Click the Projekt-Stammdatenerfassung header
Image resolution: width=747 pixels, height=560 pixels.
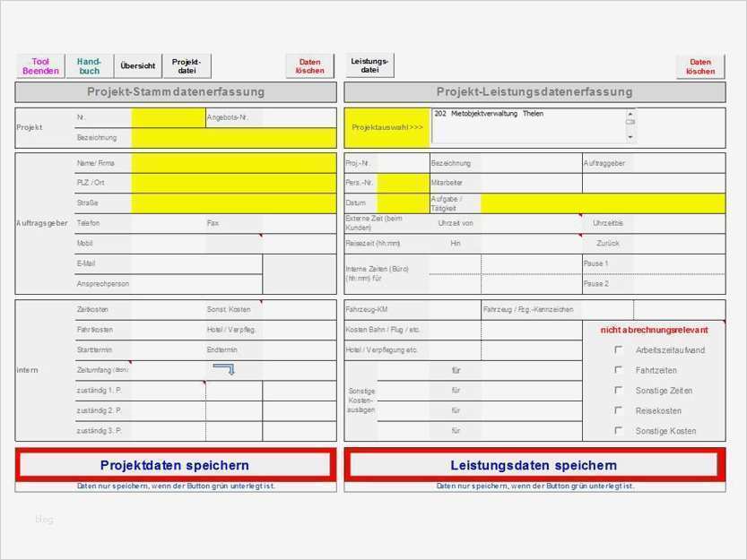(x=176, y=91)
